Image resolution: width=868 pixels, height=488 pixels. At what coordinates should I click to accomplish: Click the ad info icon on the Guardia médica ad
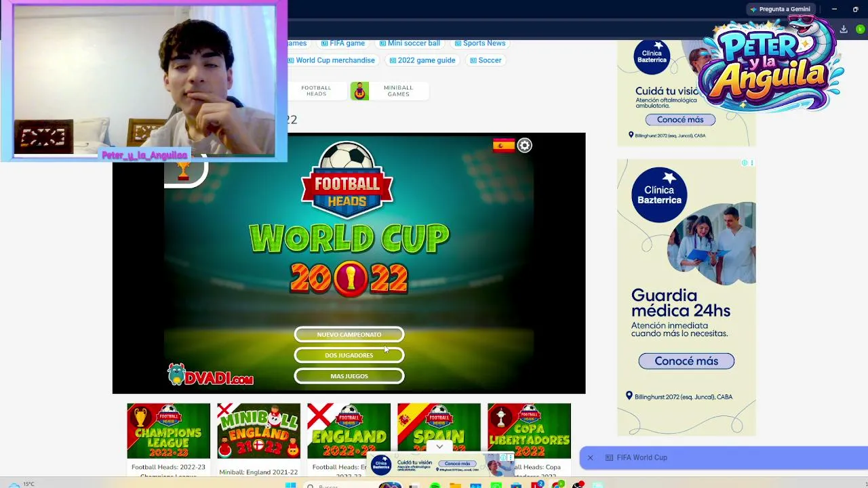(745, 163)
